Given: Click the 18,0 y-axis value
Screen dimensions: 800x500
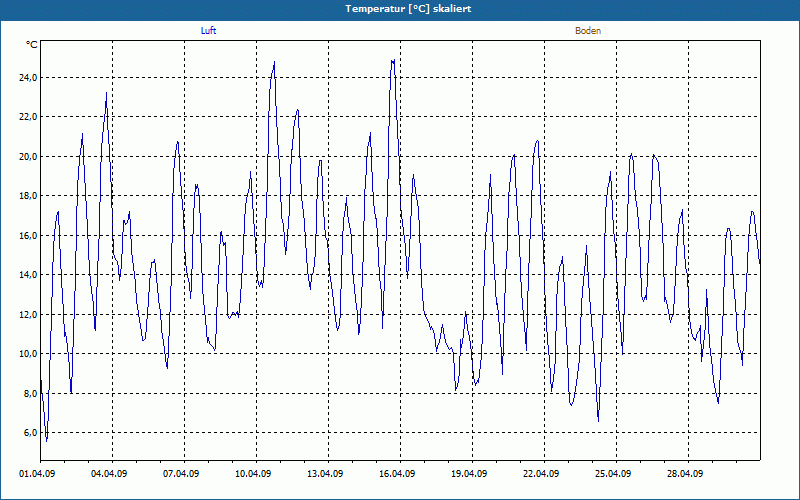Looking at the screenshot, I should pos(28,196).
